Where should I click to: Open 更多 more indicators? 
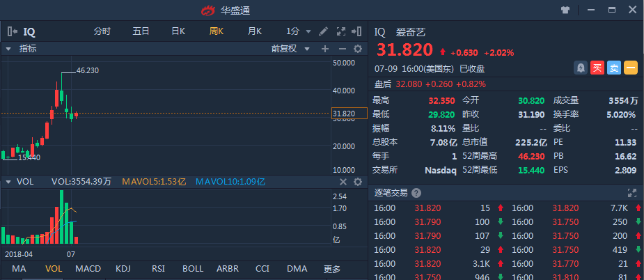pos(332,270)
